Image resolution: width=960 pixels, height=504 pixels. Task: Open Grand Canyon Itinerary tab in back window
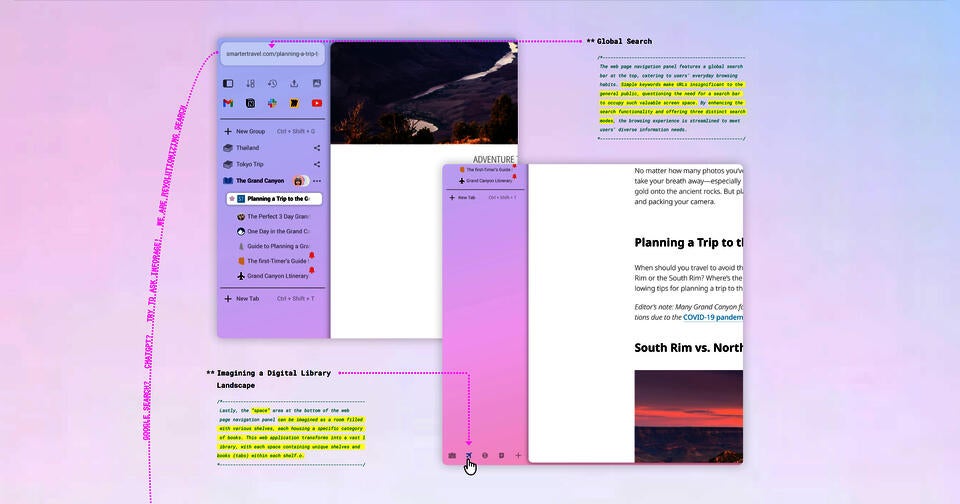click(x=273, y=276)
